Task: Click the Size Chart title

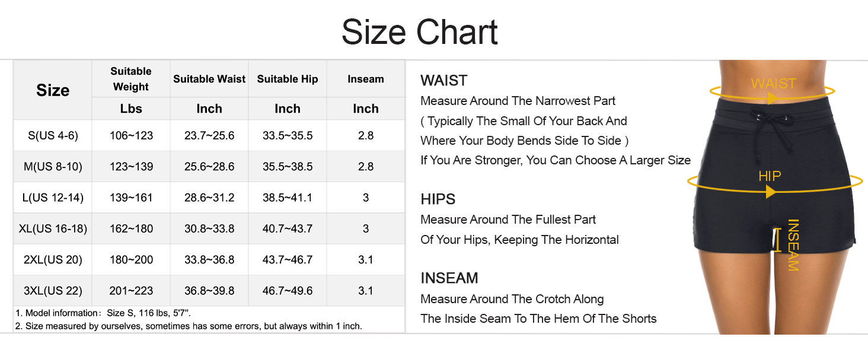Action: pyautogui.click(x=420, y=32)
